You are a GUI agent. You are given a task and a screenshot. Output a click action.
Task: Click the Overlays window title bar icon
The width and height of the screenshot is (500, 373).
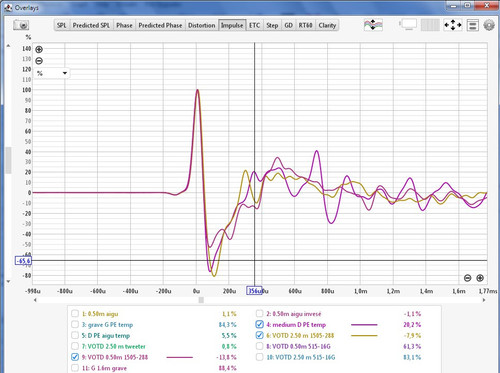pyautogui.click(x=8, y=7)
